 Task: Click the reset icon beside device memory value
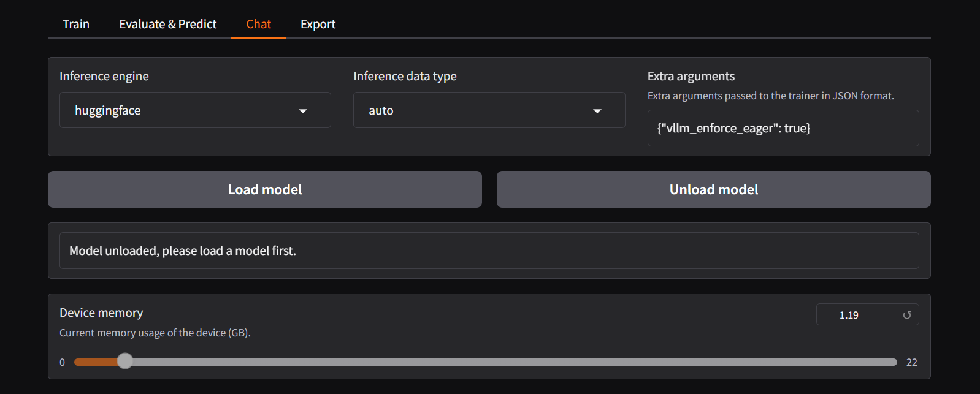tap(906, 315)
